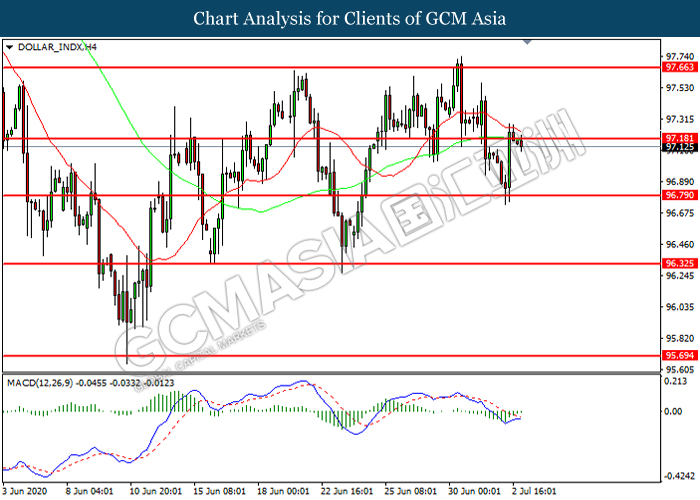Image resolution: width=700 pixels, height=500 pixels.
Task: Select the 96.325 support price tag
Action: (x=680, y=263)
